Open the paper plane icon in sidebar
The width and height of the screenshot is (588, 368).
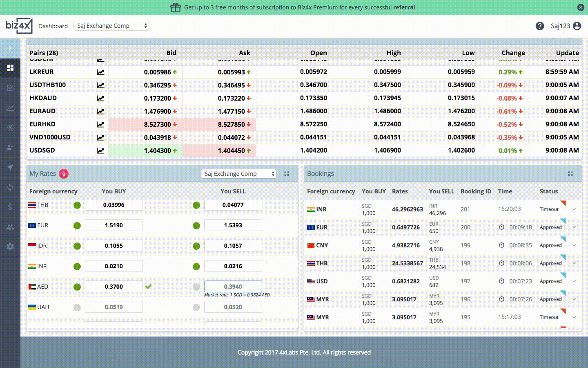click(x=10, y=167)
